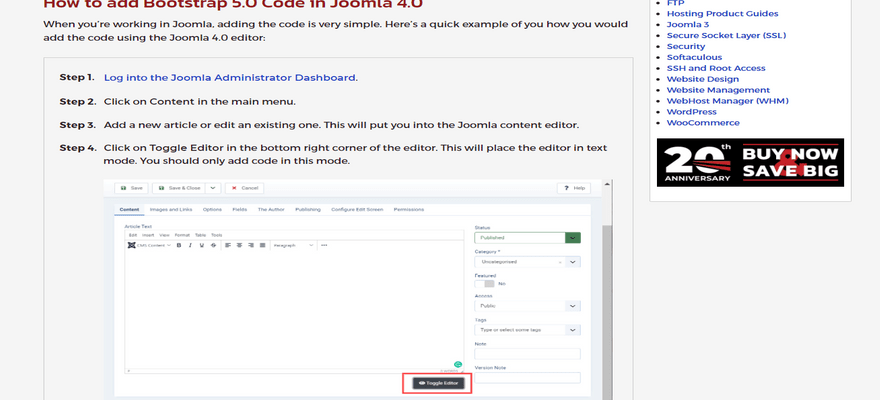Image resolution: width=880 pixels, height=400 pixels.
Task: Click the Bold formatting icon in editor
Action: coord(179,245)
